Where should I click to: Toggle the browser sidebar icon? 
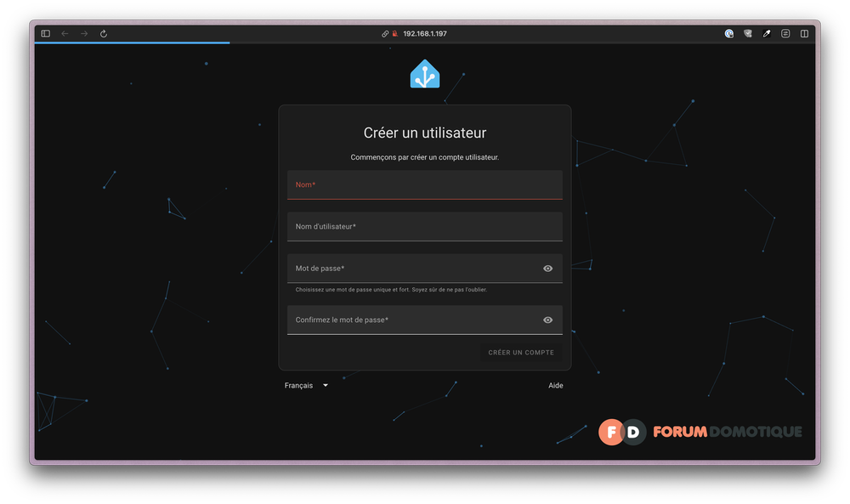(46, 34)
